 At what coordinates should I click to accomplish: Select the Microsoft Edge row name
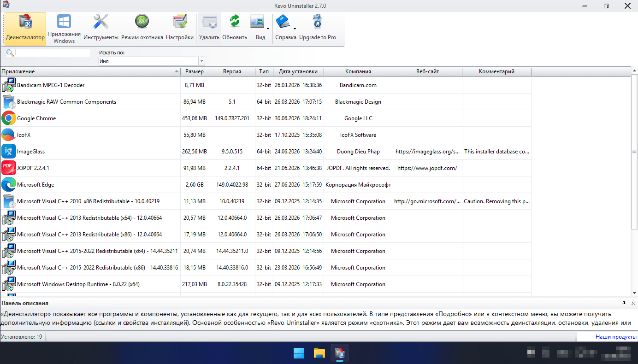coord(35,185)
